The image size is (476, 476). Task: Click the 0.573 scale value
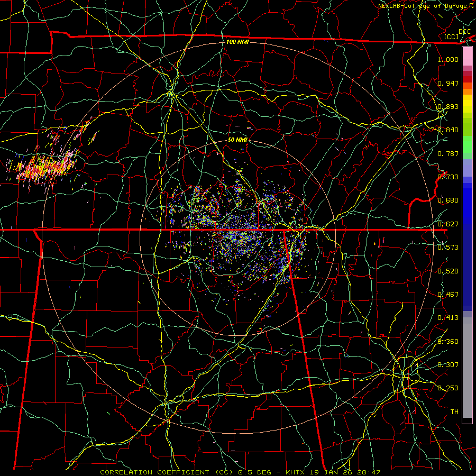(448, 248)
